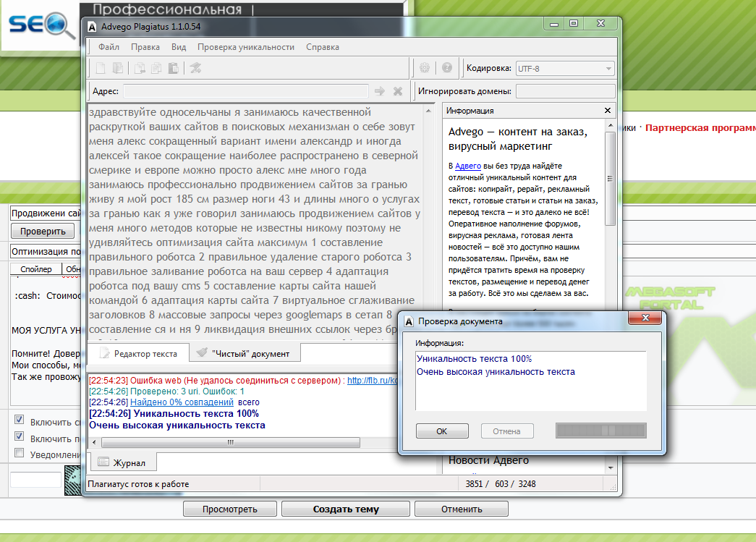Click the Cut toolbar icon
The height and width of the screenshot is (542, 756).
click(140, 68)
